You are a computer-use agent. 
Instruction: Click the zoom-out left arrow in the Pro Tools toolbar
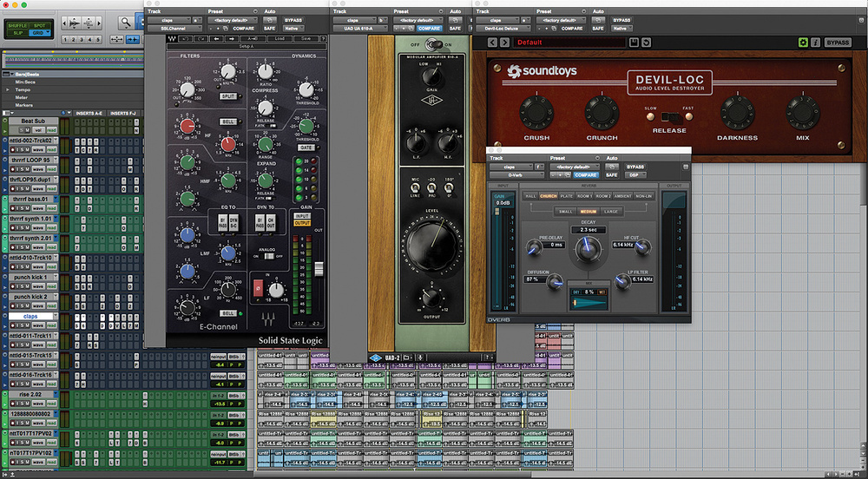(x=65, y=23)
